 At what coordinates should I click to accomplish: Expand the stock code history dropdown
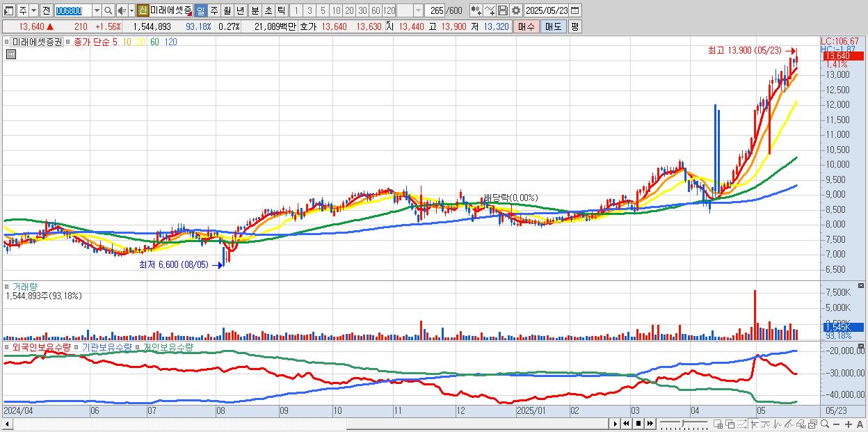(x=97, y=10)
